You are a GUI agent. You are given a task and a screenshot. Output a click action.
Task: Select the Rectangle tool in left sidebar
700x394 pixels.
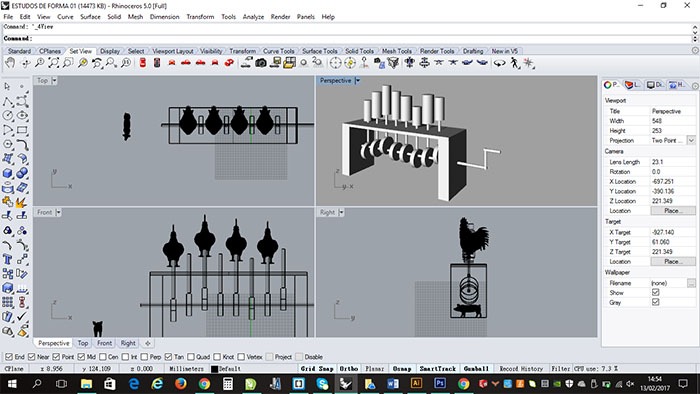22,130
